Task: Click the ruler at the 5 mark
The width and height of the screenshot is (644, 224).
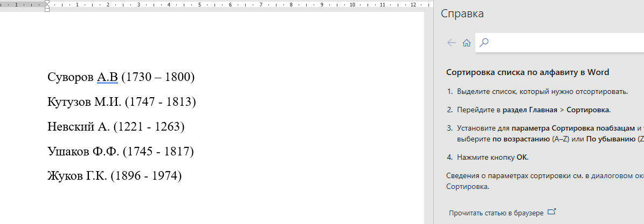Action: tap(200, 5)
